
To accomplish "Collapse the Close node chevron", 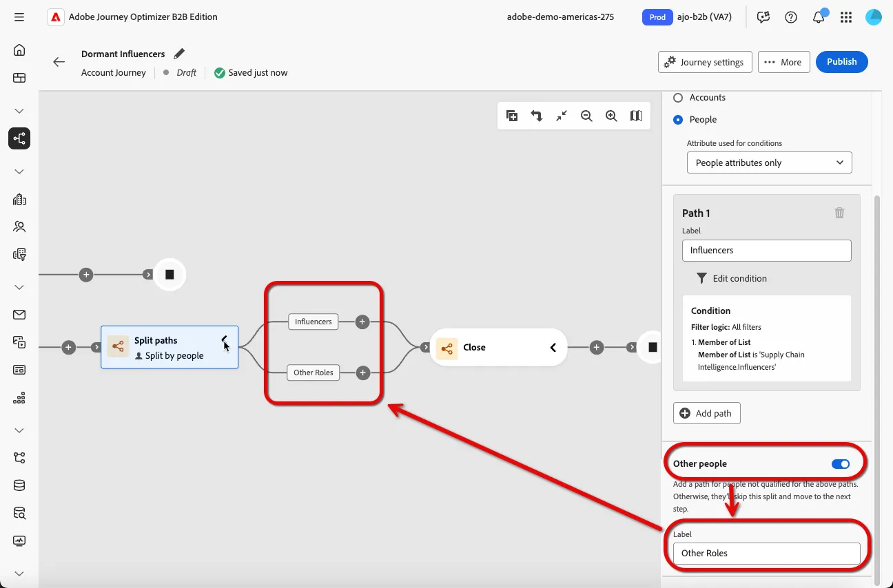I will [x=553, y=348].
